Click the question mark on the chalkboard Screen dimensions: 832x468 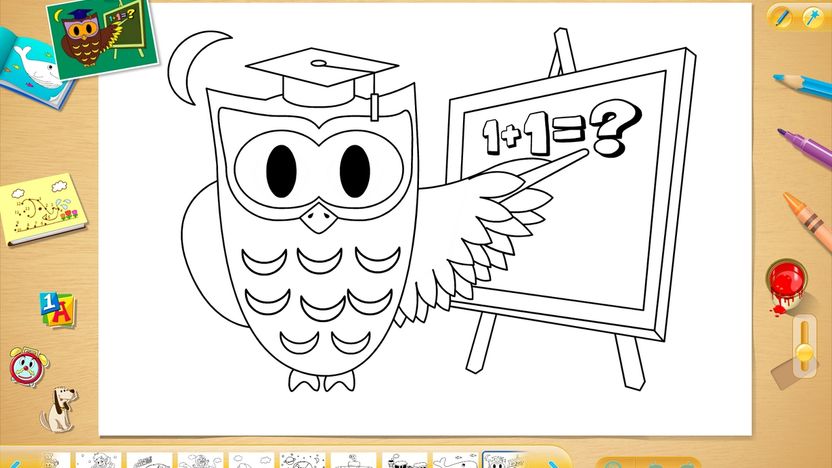tap(616, 129)
